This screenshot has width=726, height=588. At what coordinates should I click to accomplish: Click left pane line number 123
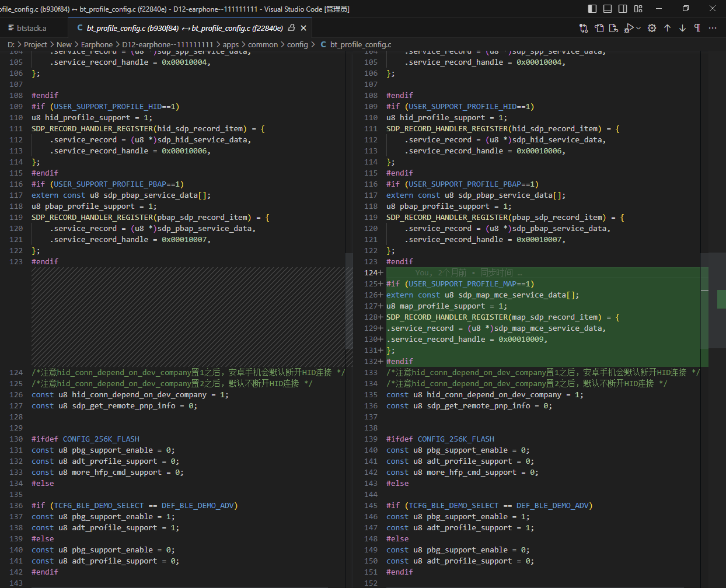point(16,261)
